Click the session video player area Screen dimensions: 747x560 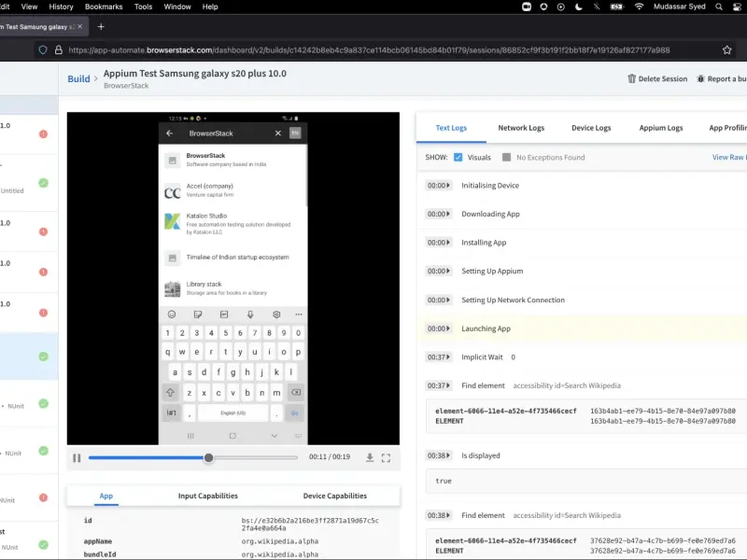(x=233, y=278)
